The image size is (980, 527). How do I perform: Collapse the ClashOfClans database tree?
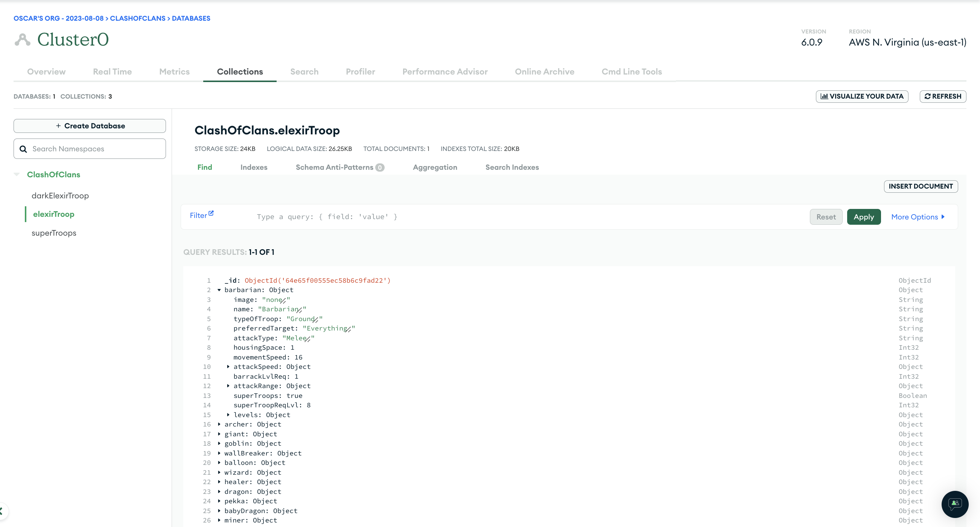point(17,174)
